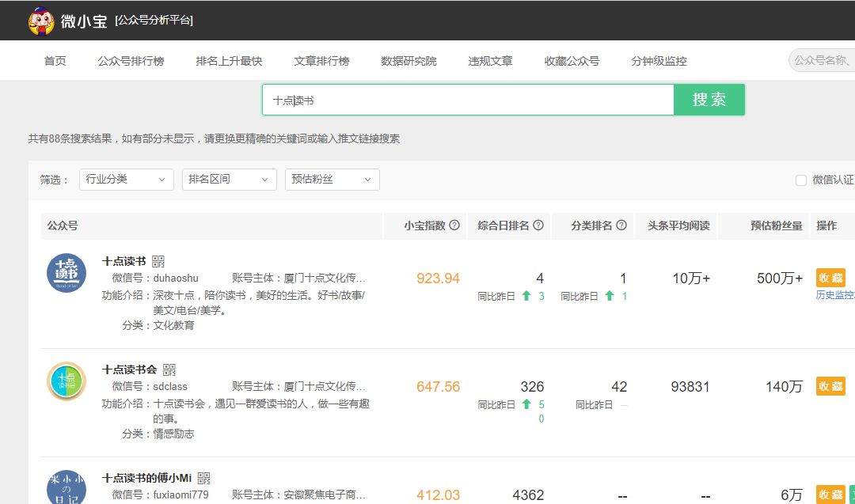Enable the 微信认证 filter checkbox

coord(800,180)
